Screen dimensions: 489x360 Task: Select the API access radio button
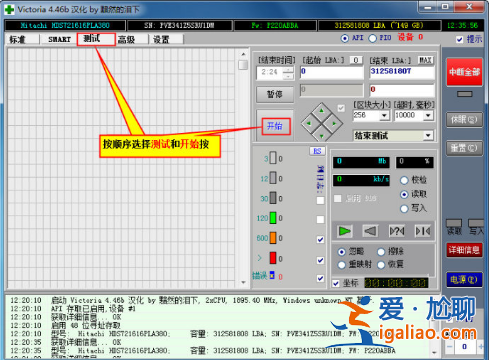(345, 38)
